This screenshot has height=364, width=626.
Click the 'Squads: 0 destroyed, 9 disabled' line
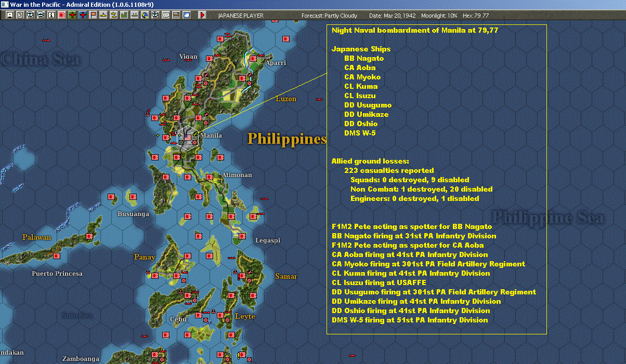(x=410, y=180)
